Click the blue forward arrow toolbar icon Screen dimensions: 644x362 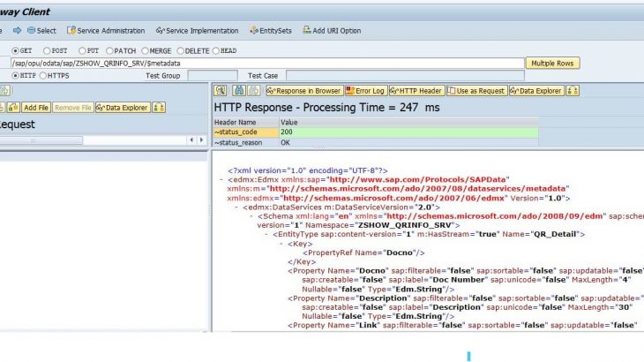pyautogui.click(x=17, y=30)
